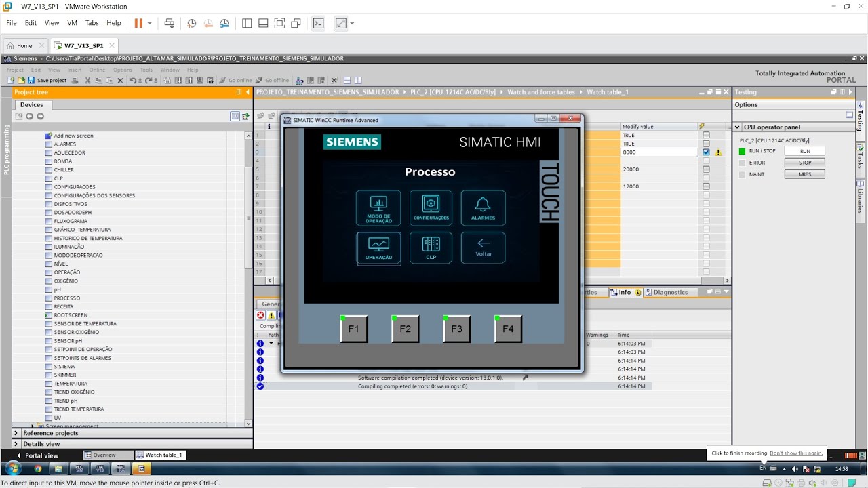
Task: Open the Alarmes icon on the HMI
Action: click(483, 208)
